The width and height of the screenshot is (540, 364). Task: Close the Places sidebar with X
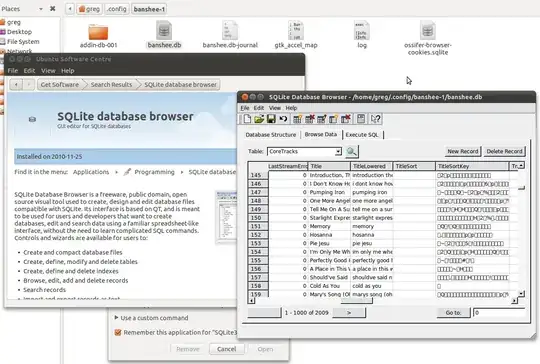[x=53, y=8]
